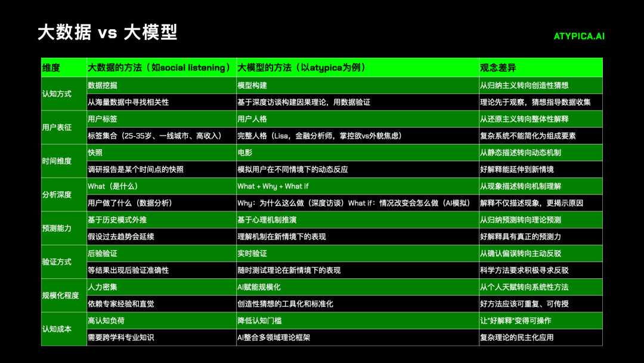Click the 分析深度 row label
Image resolution: width=644 pixels, height=363 pixels.
click(64, 195)
